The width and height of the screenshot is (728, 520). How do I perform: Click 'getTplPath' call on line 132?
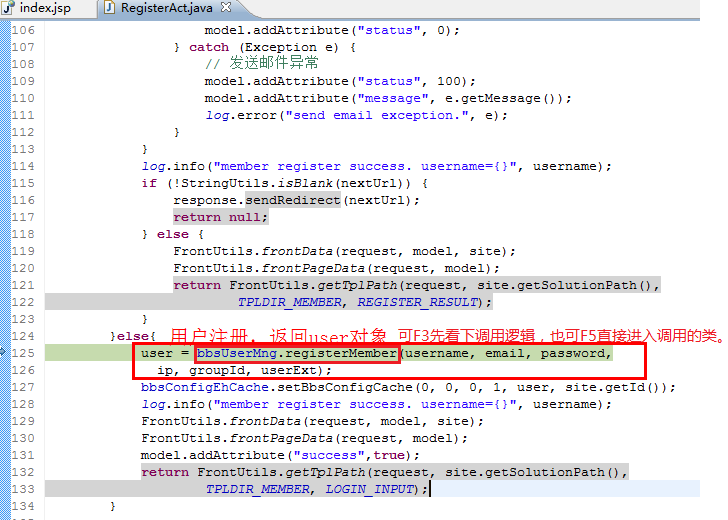[325, 472]
